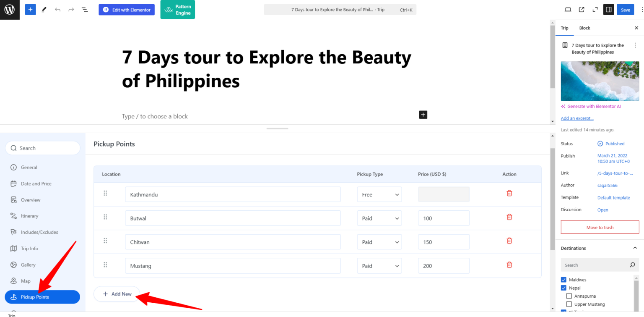Delete the Kathmandu pickup row
This screenshot has width=644, height=317.
(509, 193)
